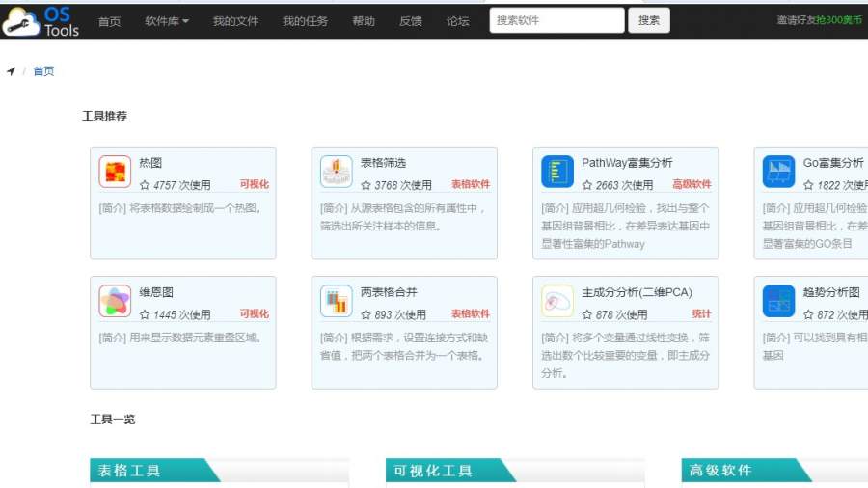This screenshot has width=868, height=488.
Task: Select the 可视化工具 category header
Action: click(450, 471)
